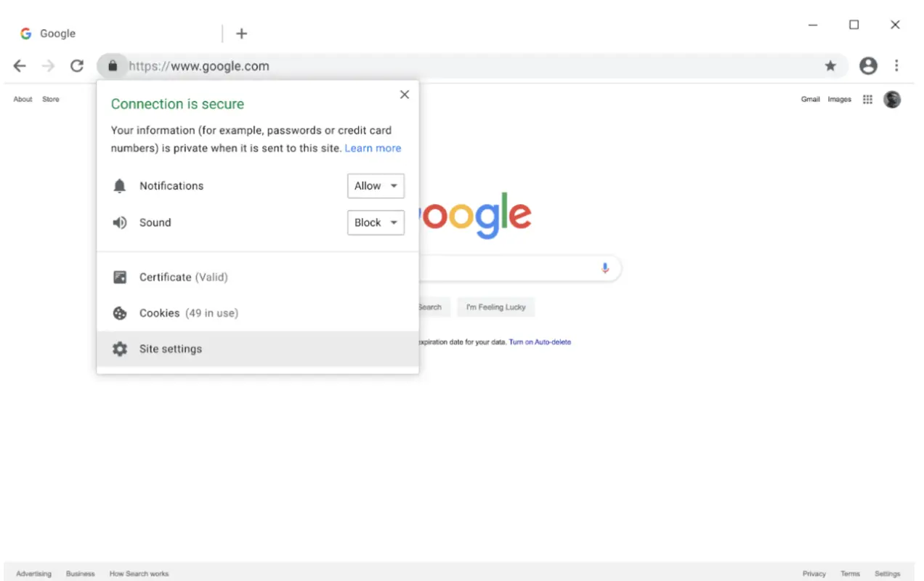
Task: Click the Notifications bell icon
Action: tap(119, 185)
